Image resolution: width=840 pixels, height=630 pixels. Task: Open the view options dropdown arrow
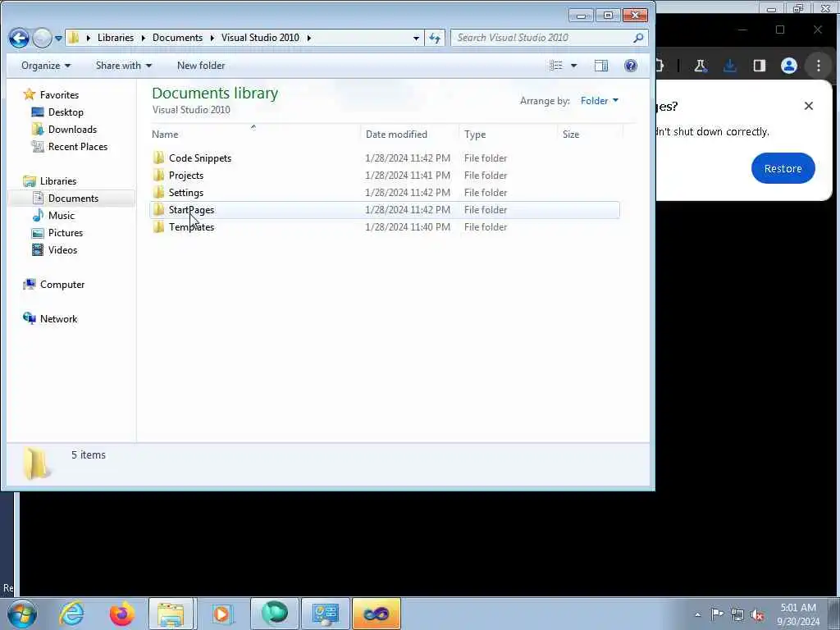tap(573, 66)
